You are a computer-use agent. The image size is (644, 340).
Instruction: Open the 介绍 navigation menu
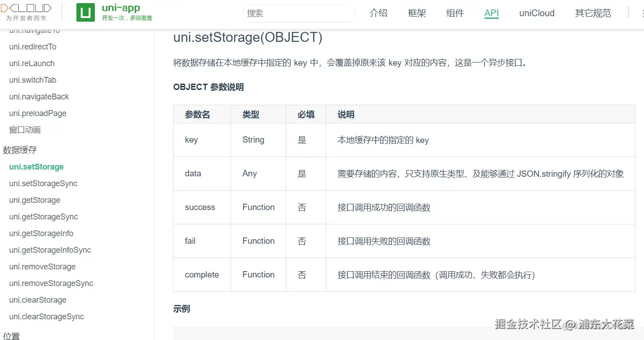(x=378, y=13)
